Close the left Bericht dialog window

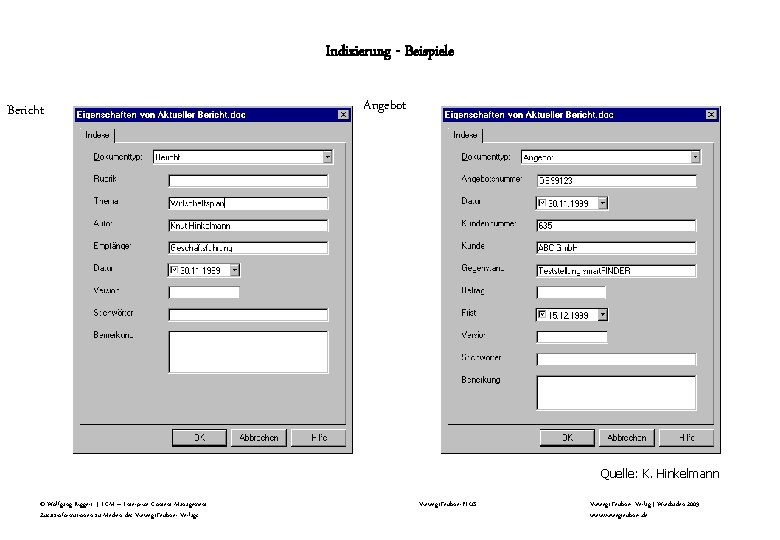click(x=343, y=115)
